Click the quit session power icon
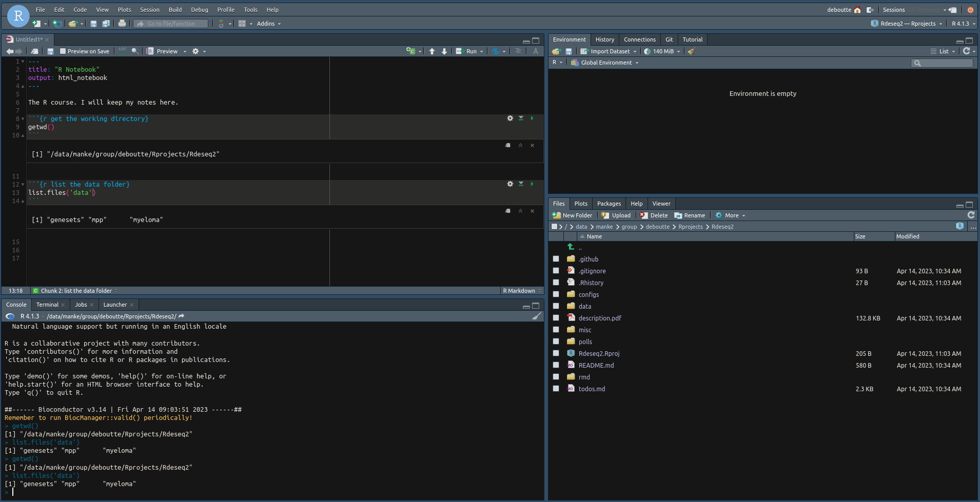This screenshot has height=502, width=980. [970, 10]
